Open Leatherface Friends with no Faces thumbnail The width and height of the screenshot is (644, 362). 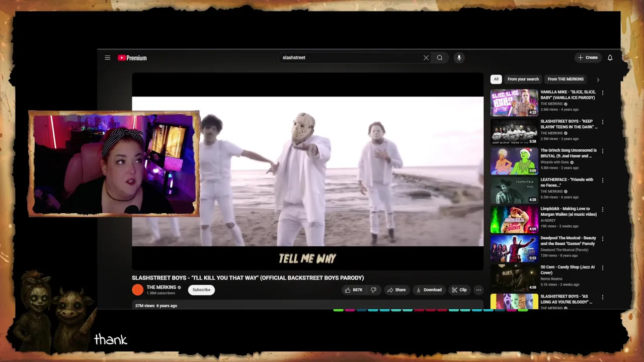(514, 190)
